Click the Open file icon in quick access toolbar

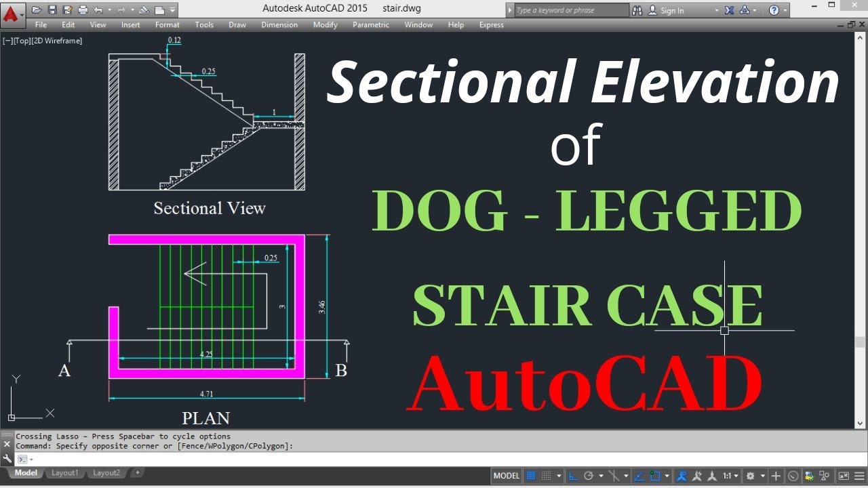(37, 10)
